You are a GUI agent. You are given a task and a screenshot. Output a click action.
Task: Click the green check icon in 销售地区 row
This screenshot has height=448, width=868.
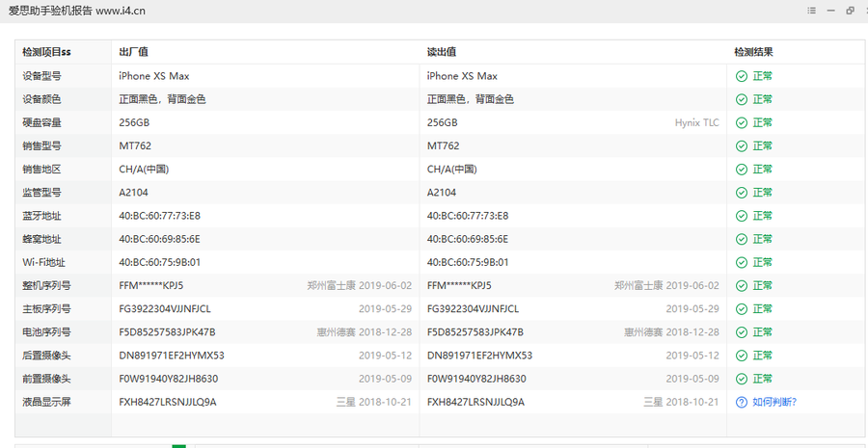coord(742,170)
